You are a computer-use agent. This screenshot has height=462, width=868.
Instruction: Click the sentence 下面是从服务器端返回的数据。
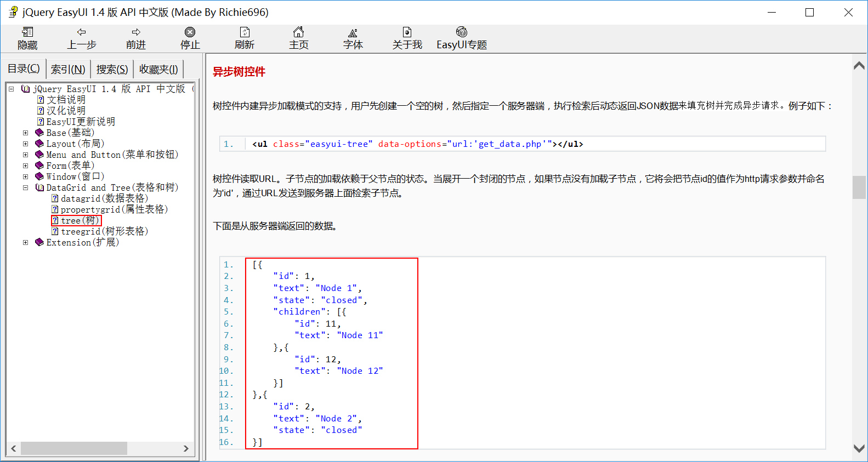pyautogui.click(x=275, y=226)
